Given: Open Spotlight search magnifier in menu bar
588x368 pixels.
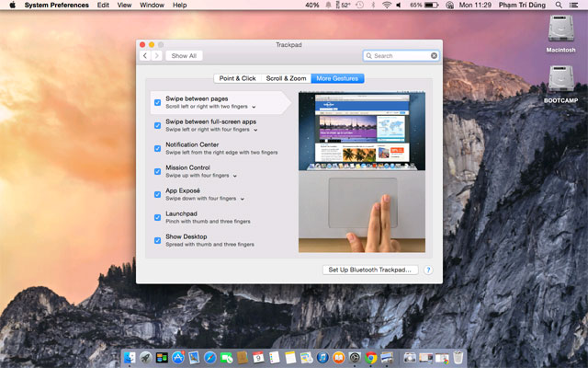Looking at the screenshot, I should 559,5.
